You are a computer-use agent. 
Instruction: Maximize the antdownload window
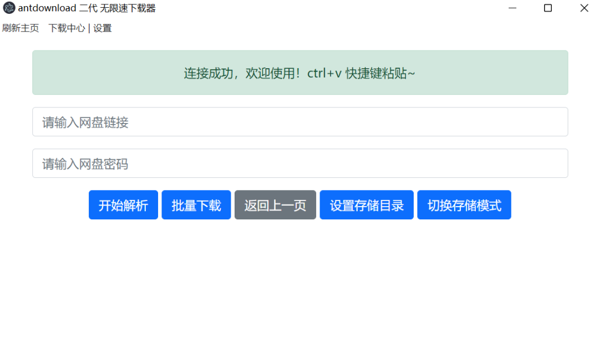(547, 8)
